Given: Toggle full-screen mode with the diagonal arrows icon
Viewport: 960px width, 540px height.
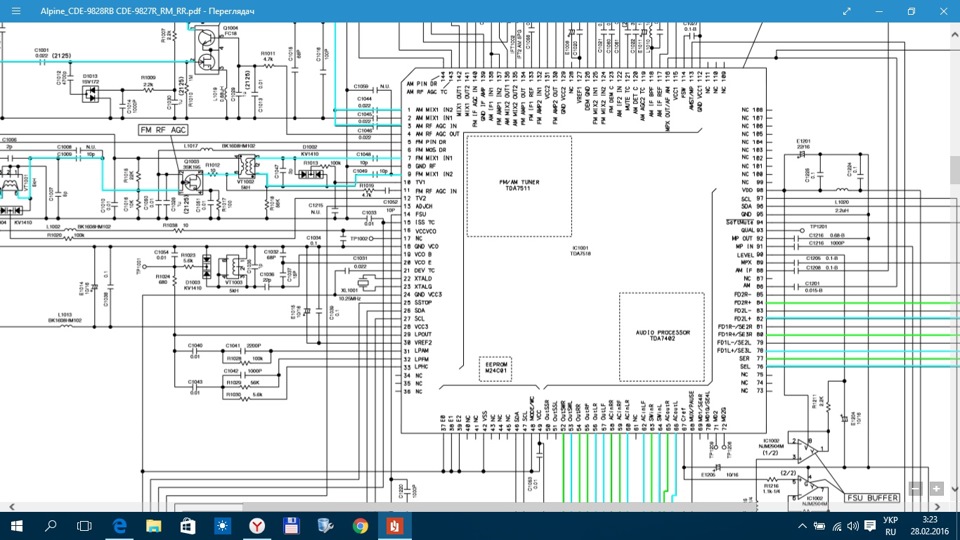Looking at the screenshot, I should point(847,11).
